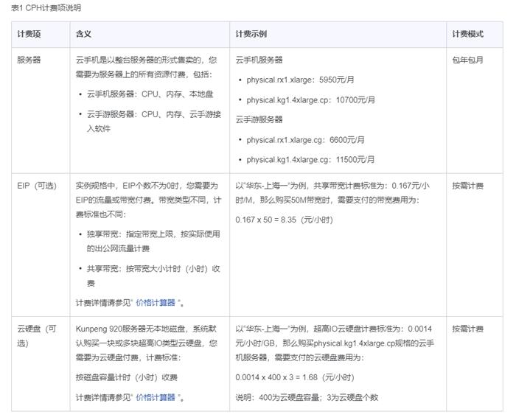
Task: Open 价格计算器 link in EIP row
Action: [x=156, y=302]
